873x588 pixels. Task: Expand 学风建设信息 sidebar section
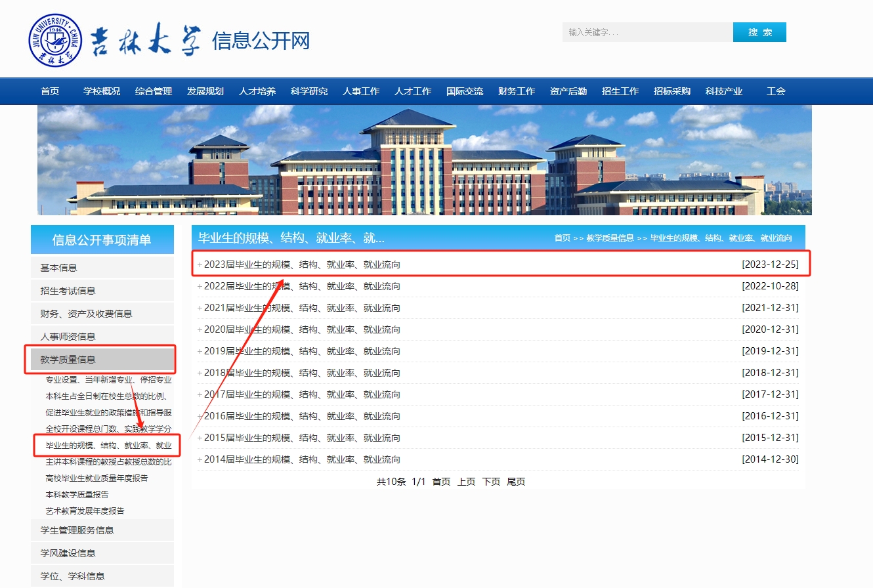[x=102, y=553]
